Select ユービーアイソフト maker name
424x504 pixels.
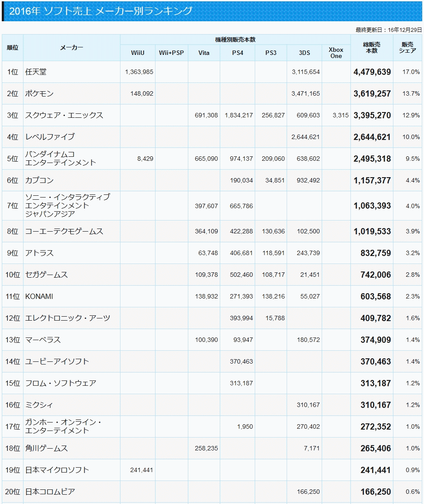(57, 361)
